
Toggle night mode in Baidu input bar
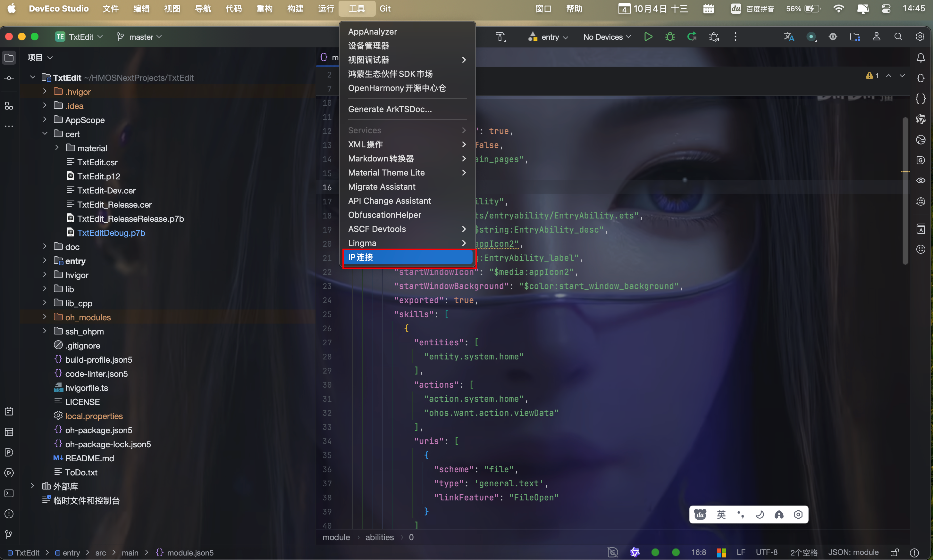760,515
